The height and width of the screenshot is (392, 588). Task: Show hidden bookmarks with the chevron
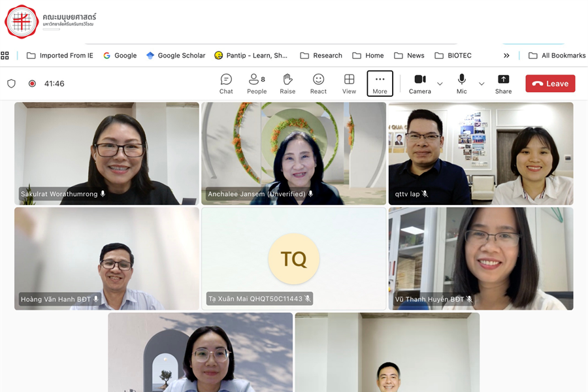click(x=506, y=56)
